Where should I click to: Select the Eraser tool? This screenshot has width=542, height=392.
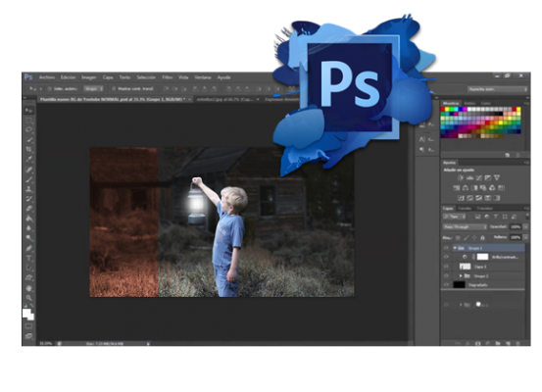(x=29, y=208)
